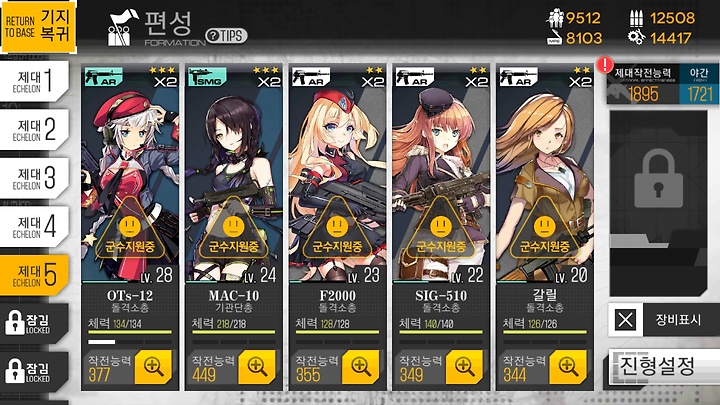The image size is (720, 405).
Task: Click the large padlock locked slot
Action: [x=658, y=179]
